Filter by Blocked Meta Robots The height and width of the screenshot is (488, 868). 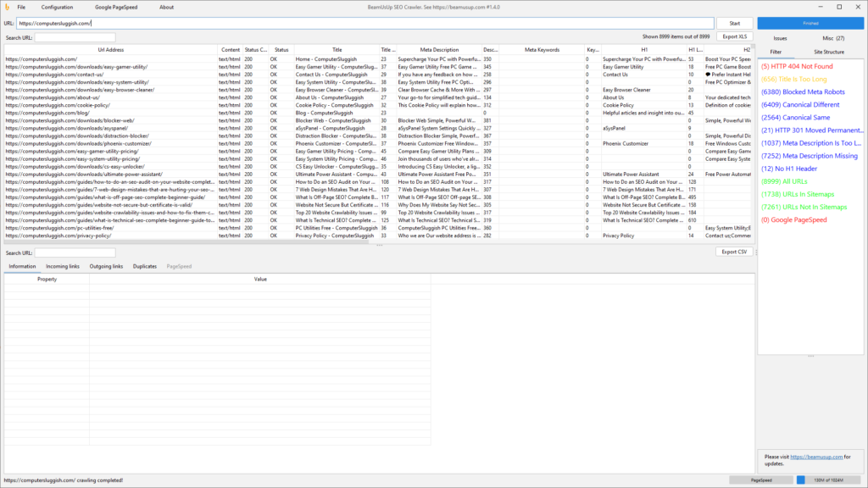[803, 91]
